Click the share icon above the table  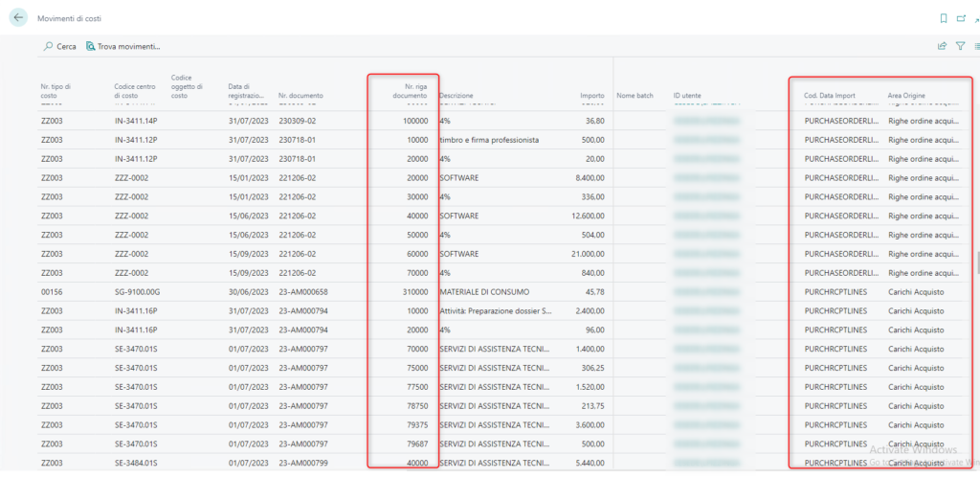(x=942, y=46)
